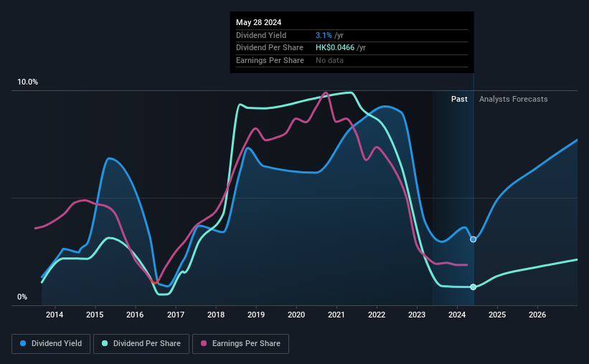
Task: Click the blue Dividend Yield data point marker
Action: (473, 239)
